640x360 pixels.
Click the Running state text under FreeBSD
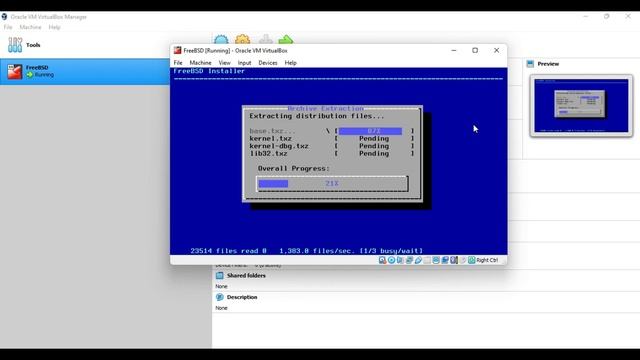[44, 75]
